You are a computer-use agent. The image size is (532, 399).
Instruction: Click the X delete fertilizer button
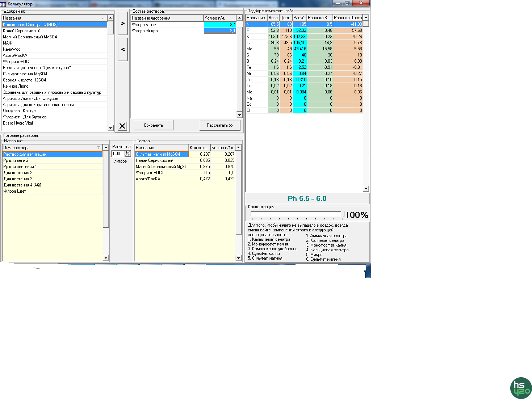[x=122, y=126]
